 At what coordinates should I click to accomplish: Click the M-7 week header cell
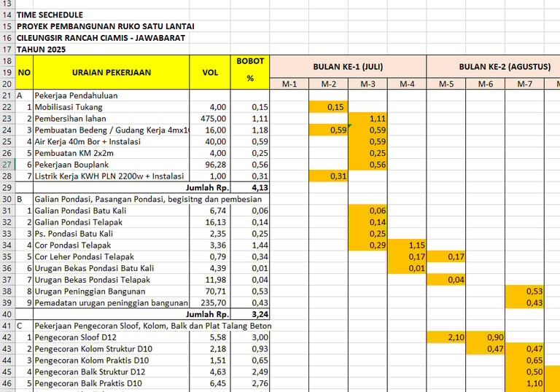[525, 84]
